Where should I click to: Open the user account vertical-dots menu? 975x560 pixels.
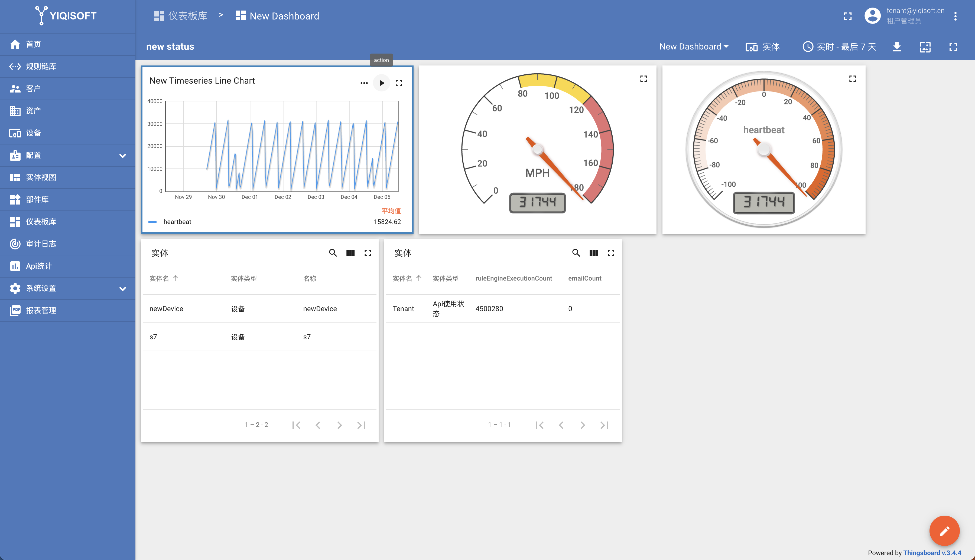[x=955, y=16]
